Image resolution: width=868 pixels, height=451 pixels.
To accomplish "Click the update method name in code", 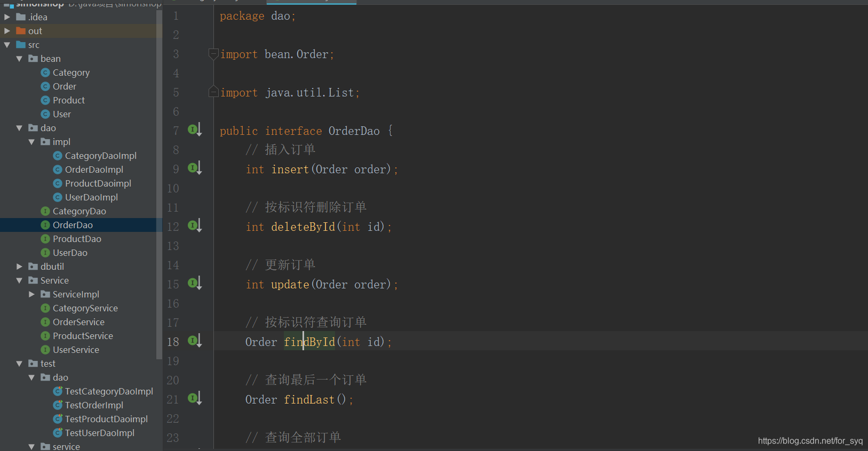I will point(290,284).
